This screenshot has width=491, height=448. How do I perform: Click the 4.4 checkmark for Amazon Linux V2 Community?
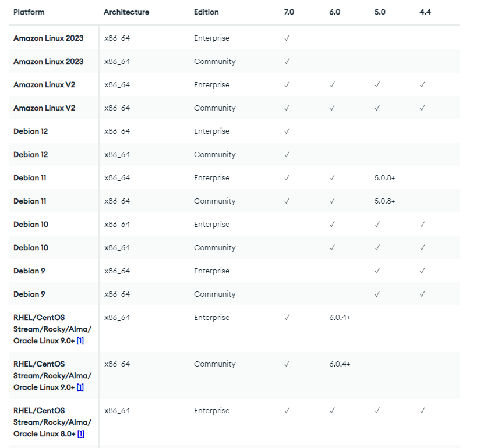422,108
